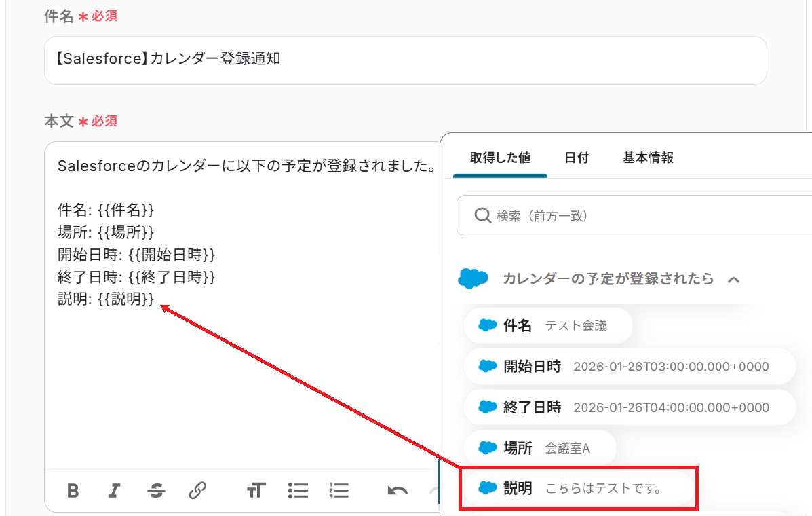Toggle bold formatting in body editor
Viewport: 812px width, 516px height.
pos(73,490)
